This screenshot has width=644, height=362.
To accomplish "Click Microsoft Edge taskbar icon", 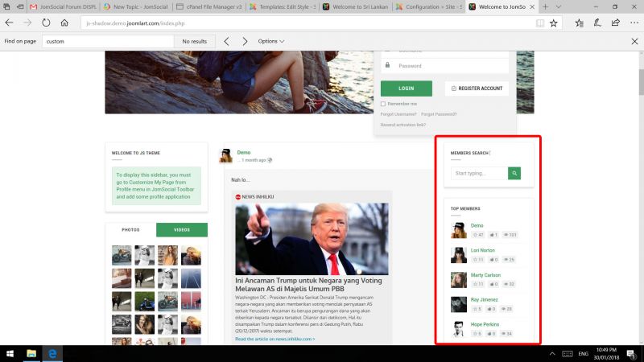I will click(52, 353).
